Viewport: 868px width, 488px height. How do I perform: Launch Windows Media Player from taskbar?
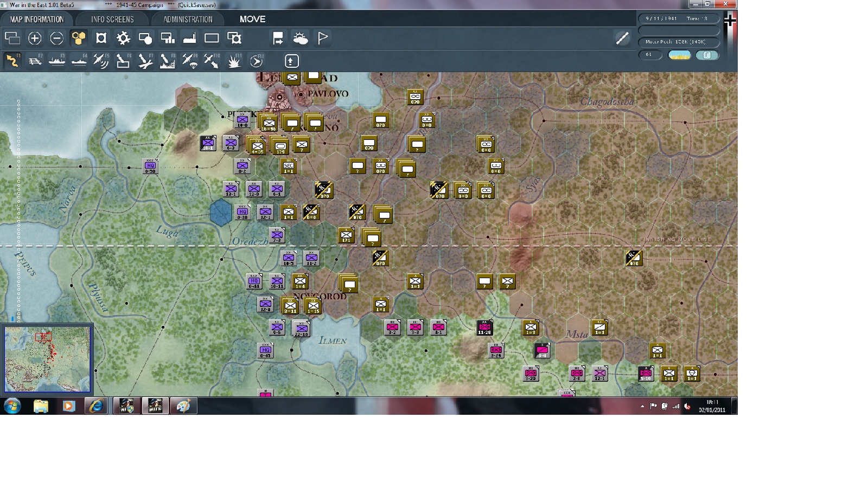click(68, 406)
